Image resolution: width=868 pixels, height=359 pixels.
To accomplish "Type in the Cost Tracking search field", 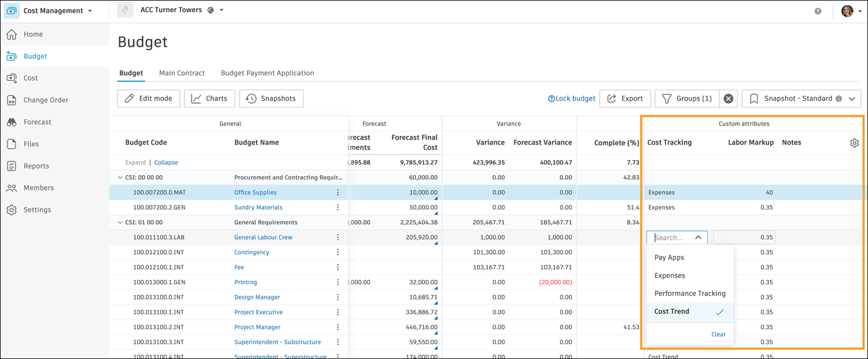I will click(671, 237).
